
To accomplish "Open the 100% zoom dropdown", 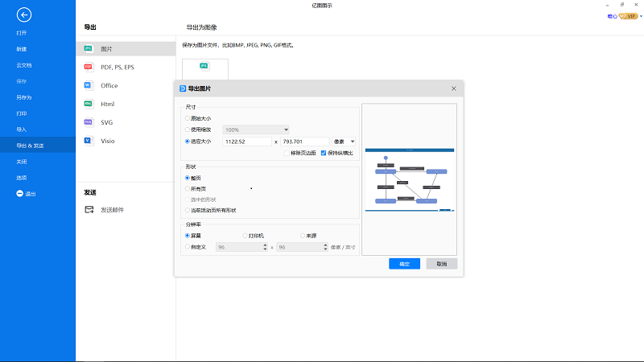I will pyautogui.click(x=255, y=130).
